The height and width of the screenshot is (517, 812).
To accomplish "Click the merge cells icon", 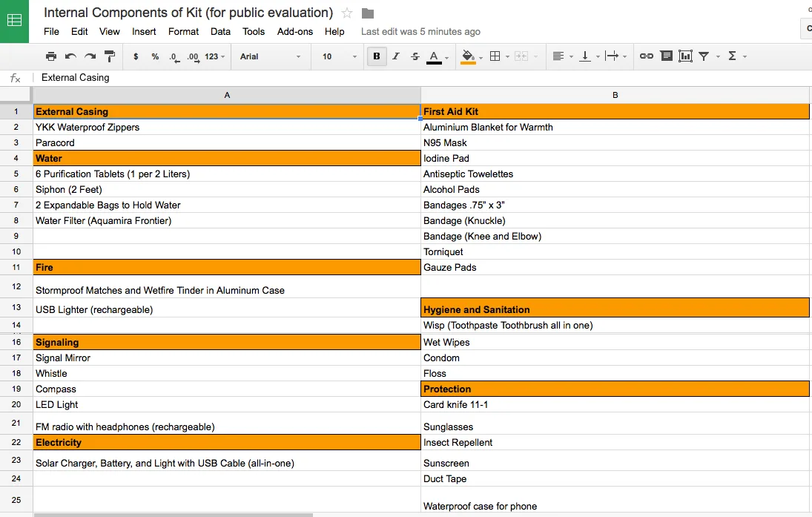I will (x=521, y=56).
